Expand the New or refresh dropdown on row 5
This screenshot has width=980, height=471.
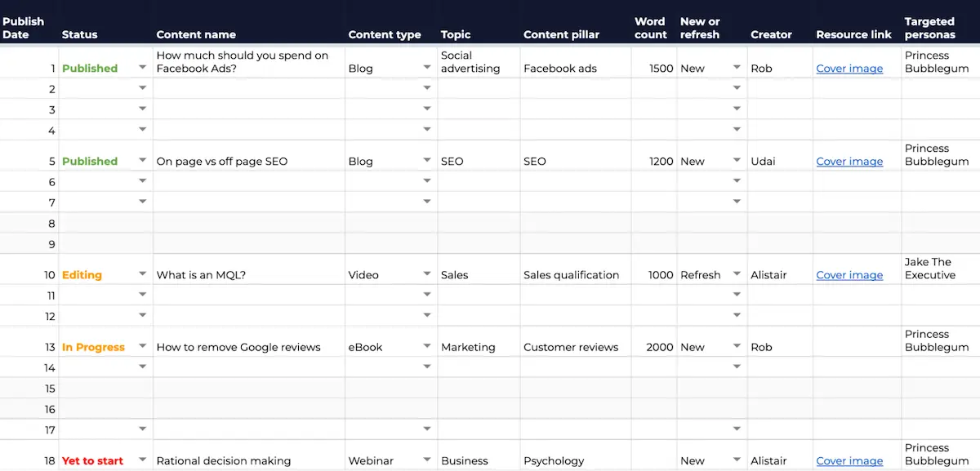[737, 161]
